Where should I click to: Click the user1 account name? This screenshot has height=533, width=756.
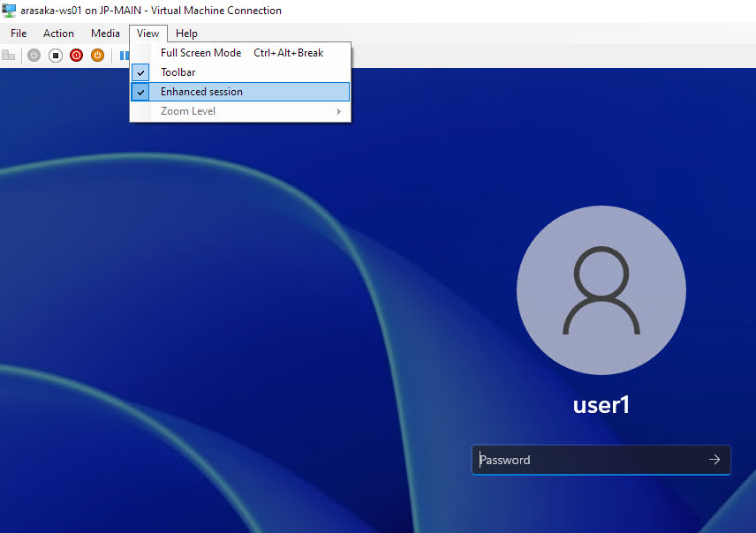point(601,405)
